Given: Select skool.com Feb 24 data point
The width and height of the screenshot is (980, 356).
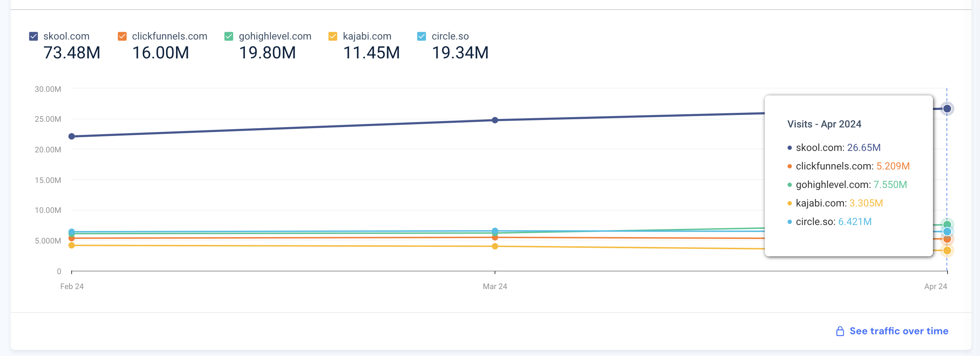Looking at the screenshot, I should point(72,136).
